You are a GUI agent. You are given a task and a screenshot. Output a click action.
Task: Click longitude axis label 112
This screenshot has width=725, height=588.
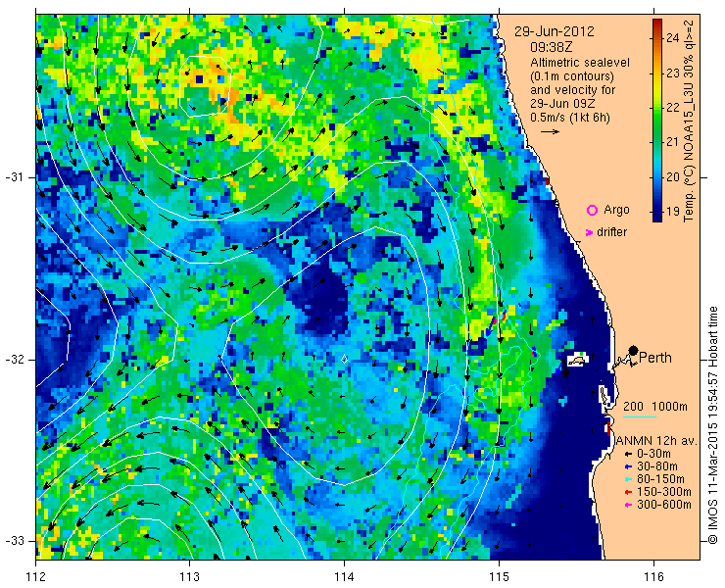pos(35,577)
